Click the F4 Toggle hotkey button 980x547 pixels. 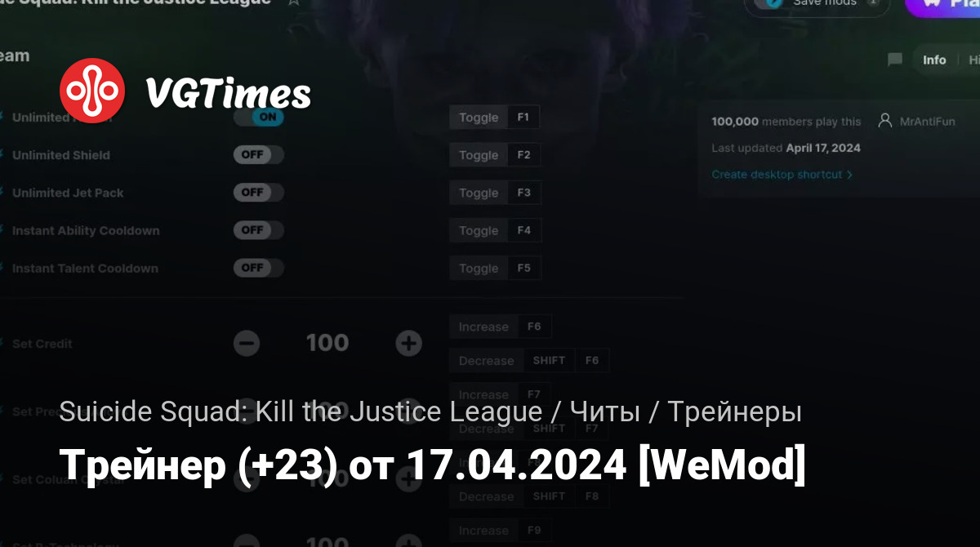click(x=495, y=230)
